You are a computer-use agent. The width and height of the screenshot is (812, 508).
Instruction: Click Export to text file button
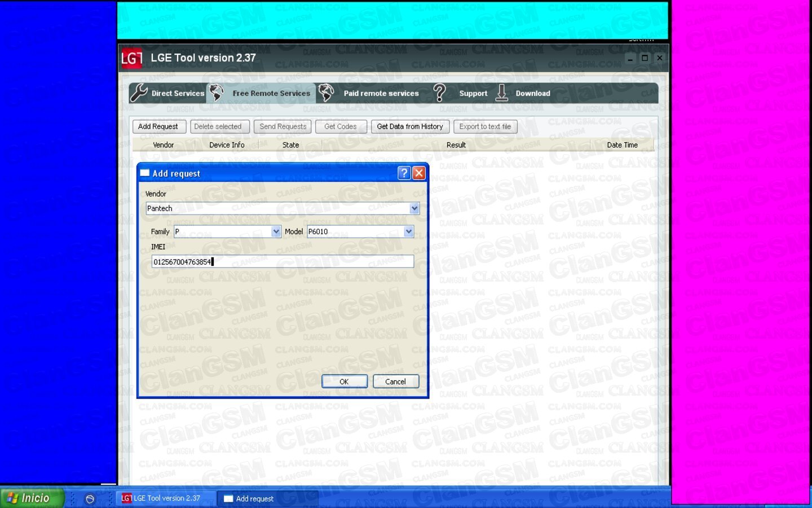click(485, 126)
